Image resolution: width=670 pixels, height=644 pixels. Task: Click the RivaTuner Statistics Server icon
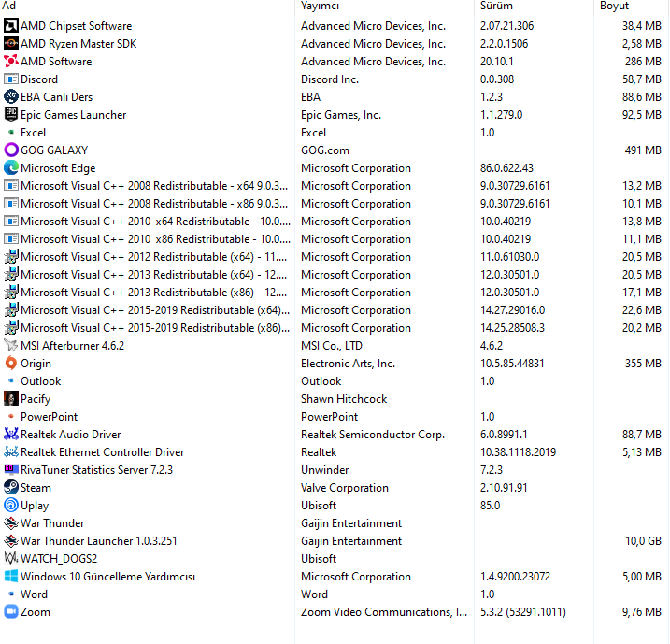(x=11, y=469)
